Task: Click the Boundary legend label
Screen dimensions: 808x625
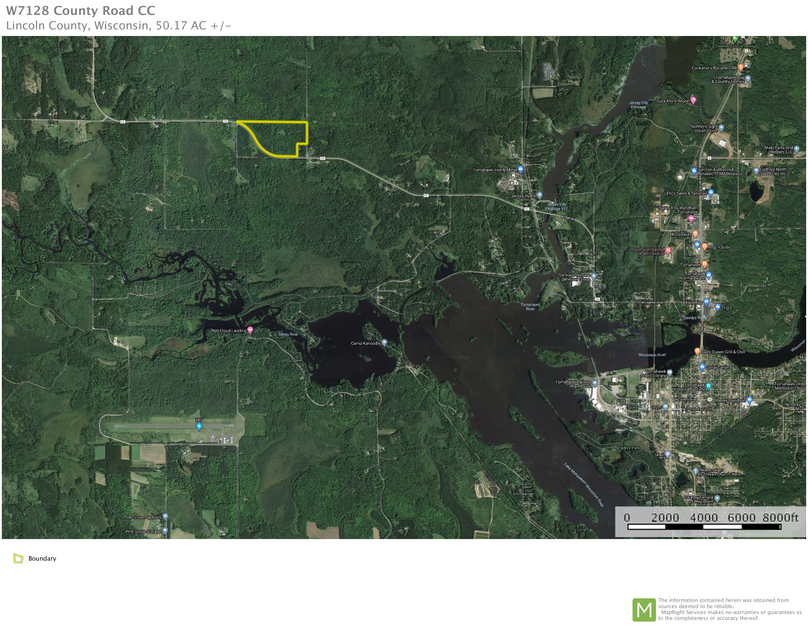Action: point(42,559)
